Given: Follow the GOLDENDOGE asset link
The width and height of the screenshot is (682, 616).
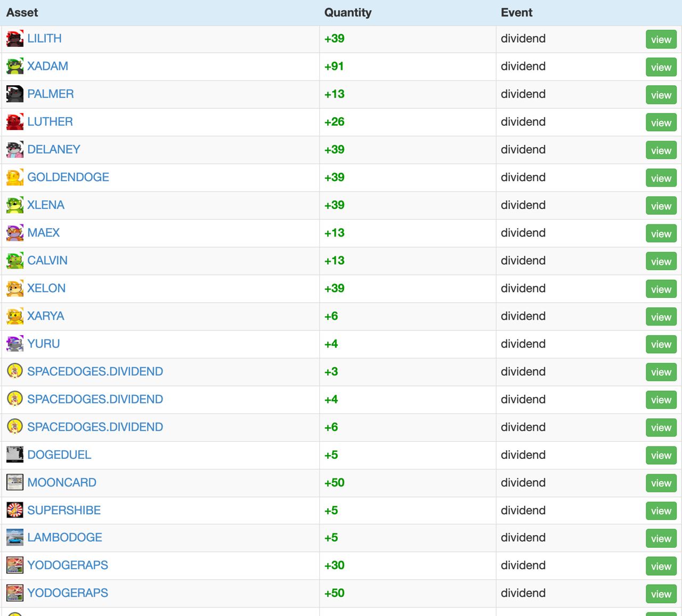Looking at the screenshot, I should [x=68, y=177].
